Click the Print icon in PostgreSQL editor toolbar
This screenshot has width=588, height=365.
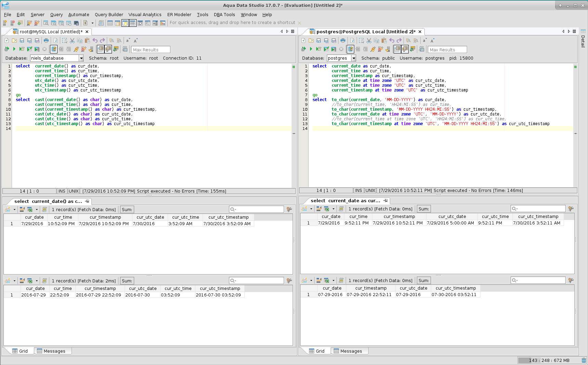coord(343,40)
